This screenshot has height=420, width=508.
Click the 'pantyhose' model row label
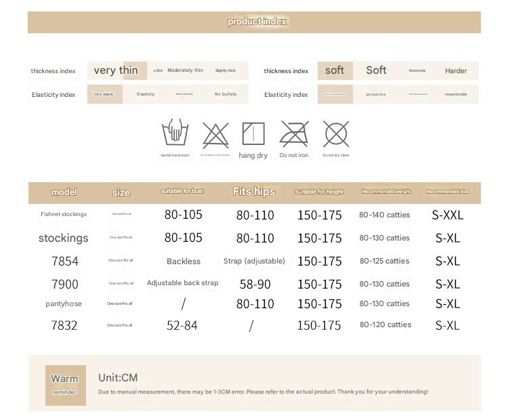click(64, 304)
